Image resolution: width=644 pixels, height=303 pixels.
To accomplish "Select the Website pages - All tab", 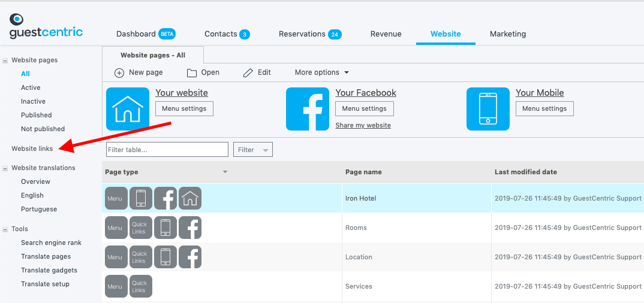I will [x=153, y=55].
